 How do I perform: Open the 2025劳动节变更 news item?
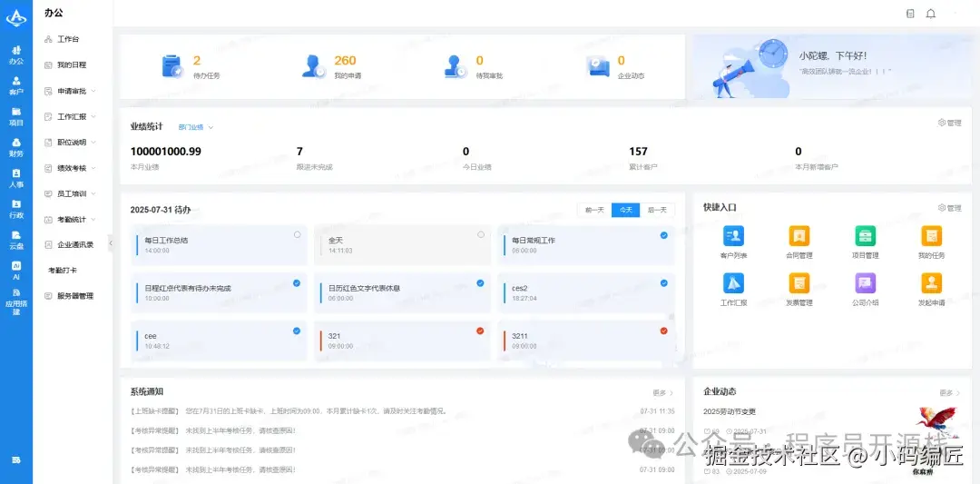coord(730,412)
